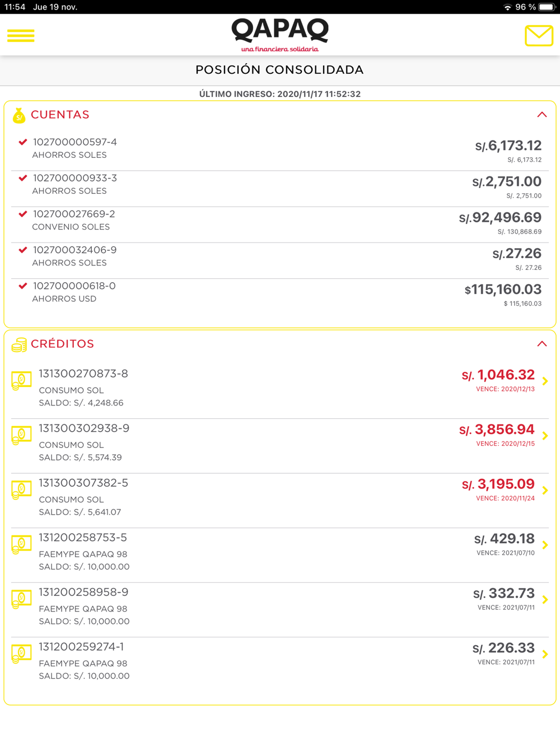Tap the banknote icon for credit 131300270873-8
Image resolution: width=560 pixels, height=747 pixels.
pyautogui.click(x=21, y=381)
